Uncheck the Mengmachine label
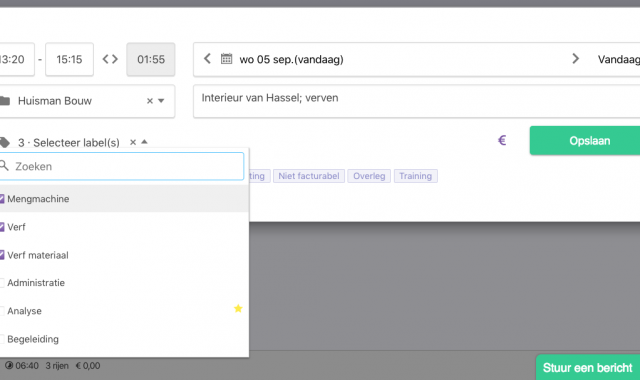The width and height of the screenshot is (640, 380). click(x=2, y=199)
